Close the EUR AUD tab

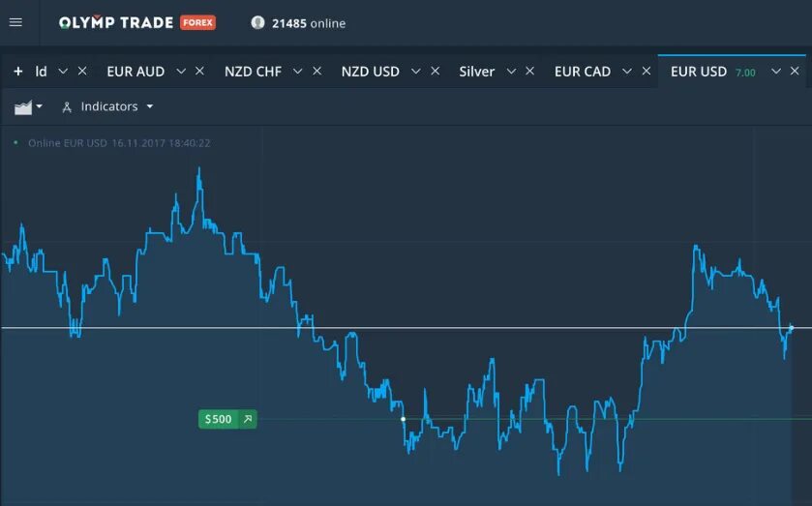(200, 71)
